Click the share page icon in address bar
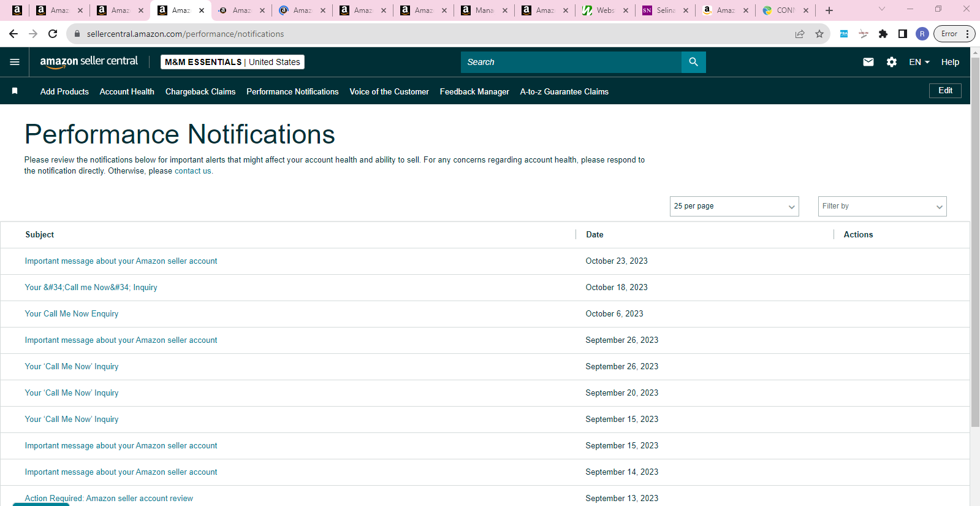The image size is (980, 506). [800, 34]
